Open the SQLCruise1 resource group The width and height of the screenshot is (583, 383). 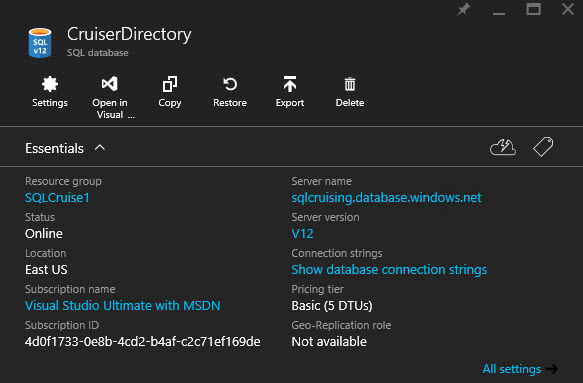pyautogui.click(x=57, y=197)
